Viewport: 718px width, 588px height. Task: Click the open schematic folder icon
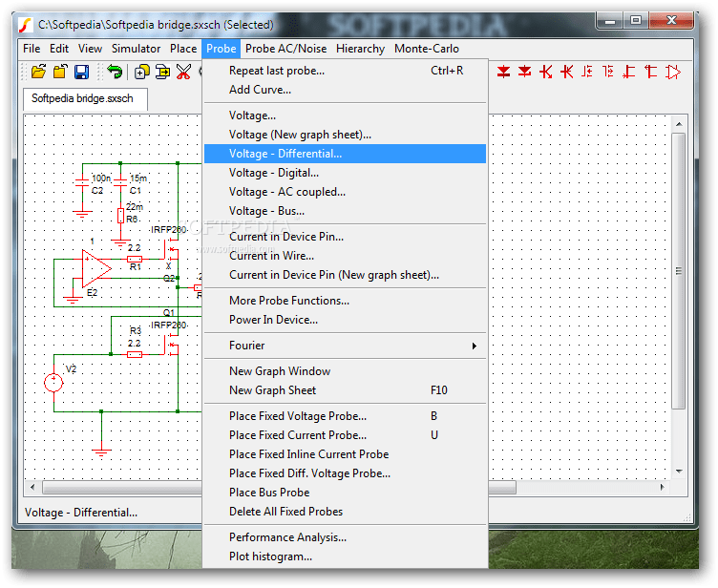point(39,72)
